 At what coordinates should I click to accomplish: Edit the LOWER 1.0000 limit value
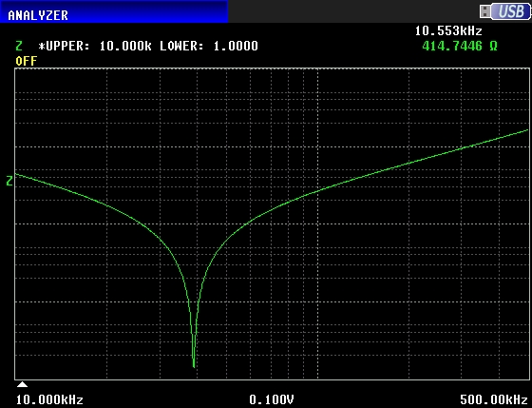236,46
